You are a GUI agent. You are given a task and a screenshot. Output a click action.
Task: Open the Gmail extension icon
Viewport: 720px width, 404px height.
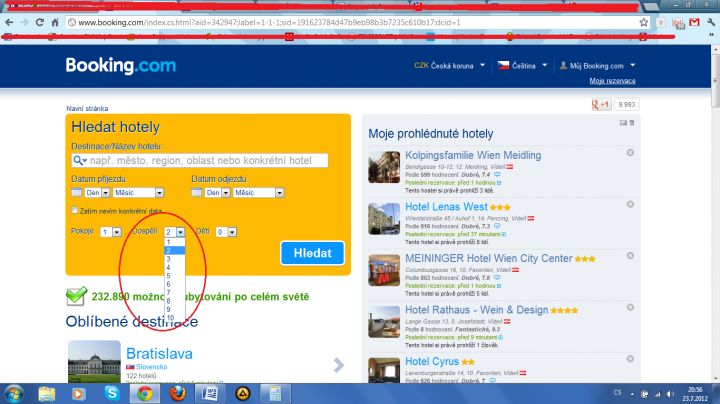[x=694, y=22]
